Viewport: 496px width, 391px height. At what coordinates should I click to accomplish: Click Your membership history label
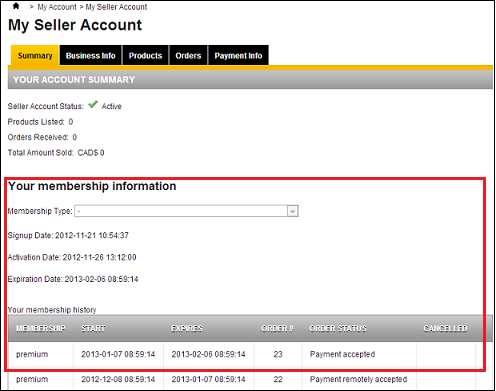click(52, 310)
